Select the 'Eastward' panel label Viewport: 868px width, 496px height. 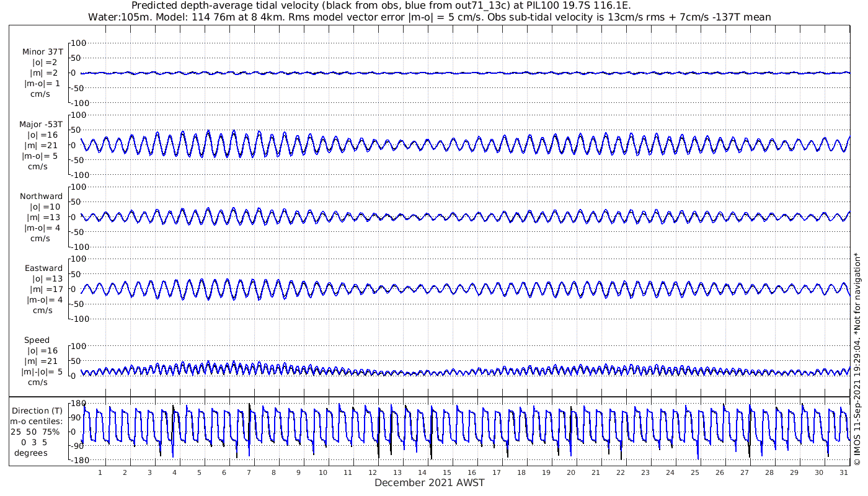click(43, 268)
